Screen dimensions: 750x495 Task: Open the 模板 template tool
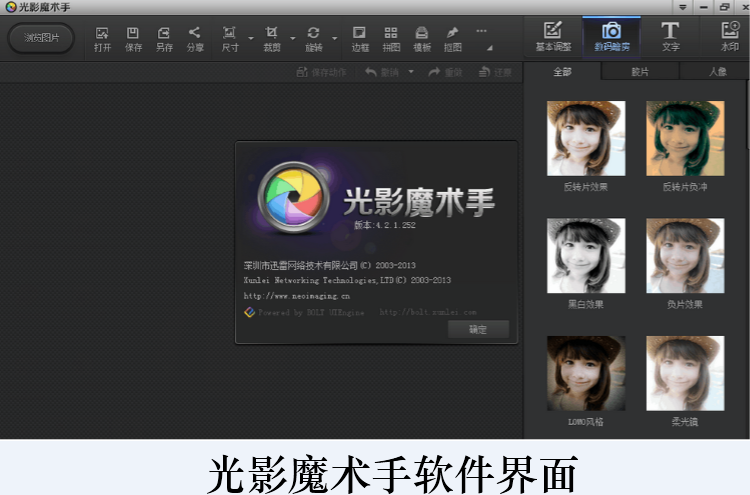[422, 39]
